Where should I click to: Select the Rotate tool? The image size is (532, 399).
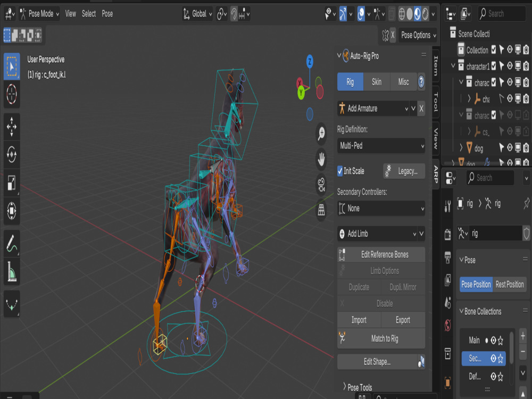(x=12, y=155)
